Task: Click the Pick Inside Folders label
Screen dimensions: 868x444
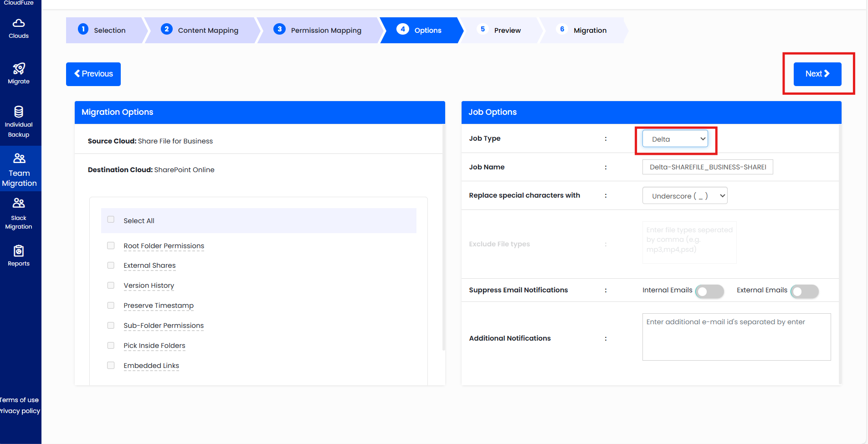Action: (x=154, y=346)
